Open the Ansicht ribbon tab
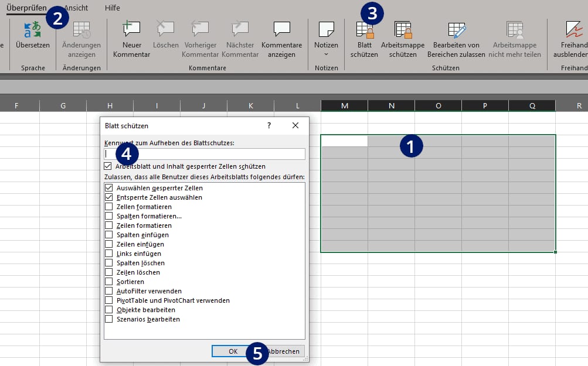Screen dimensions: 588x366 (76, 8)
